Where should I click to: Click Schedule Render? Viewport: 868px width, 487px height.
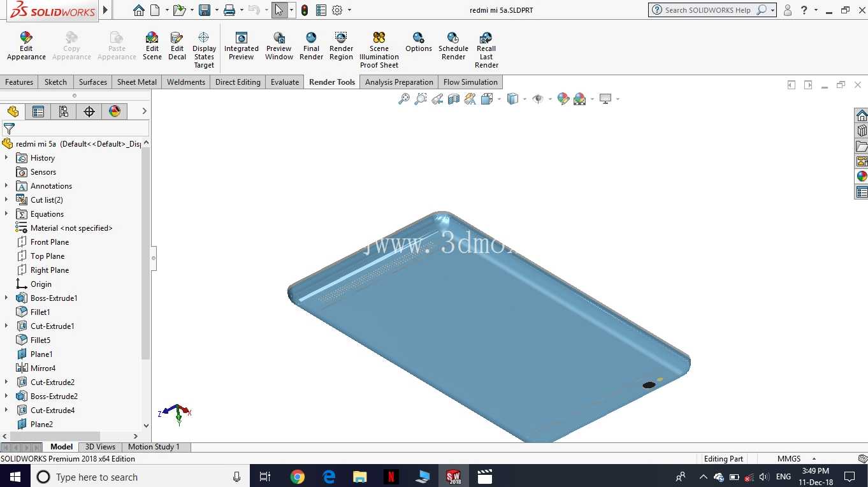(453, 47)
